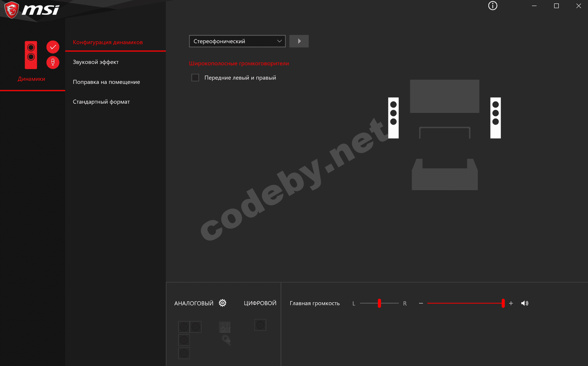Click the dotted square front-panel connector icon
588x366 pixels.
pos(225,327)
